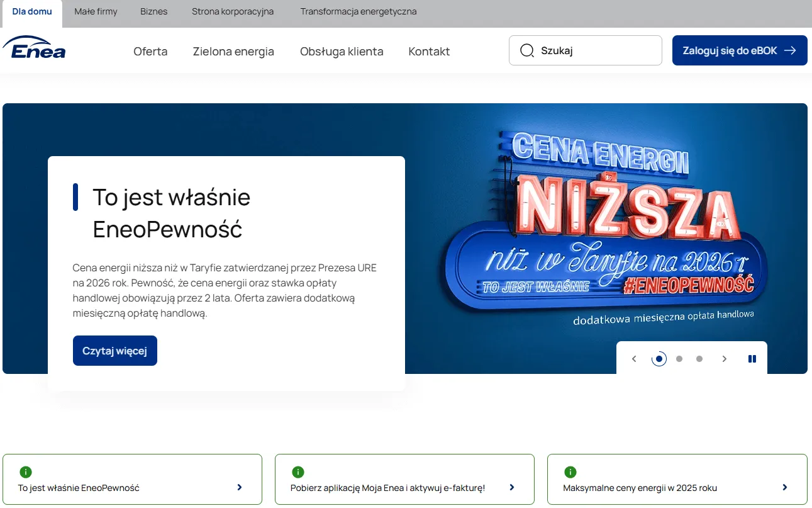Open chevron on 'To jest właśnie EneoPewność' card
The height and width of the screenshot is (508, 812).
pos(240,487)
